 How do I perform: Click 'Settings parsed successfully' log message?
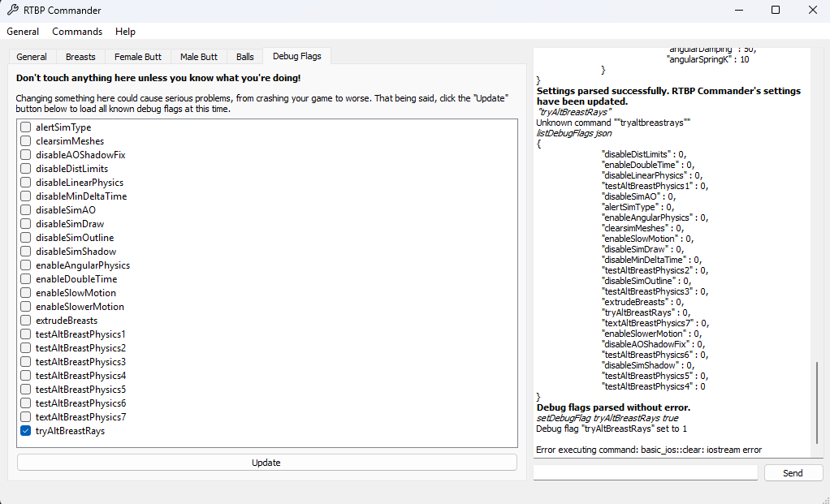click(x=668, y=97)
